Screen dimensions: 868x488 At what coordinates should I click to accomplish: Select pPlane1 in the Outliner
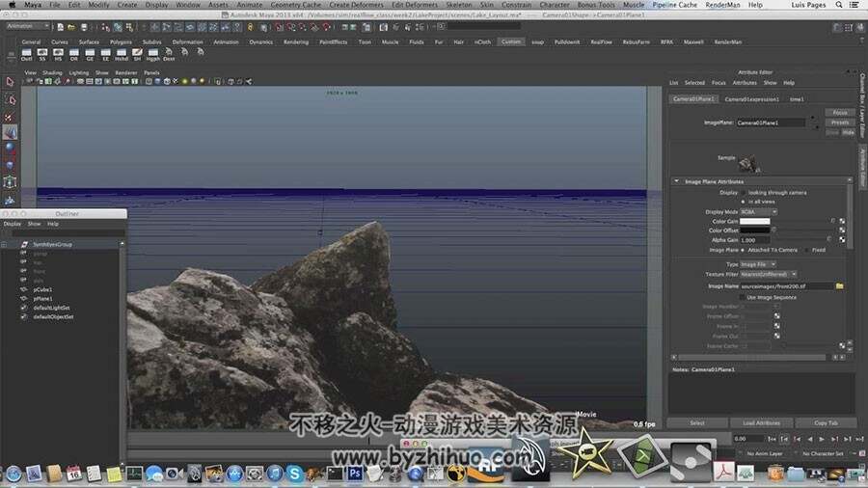tap(42, 299)
